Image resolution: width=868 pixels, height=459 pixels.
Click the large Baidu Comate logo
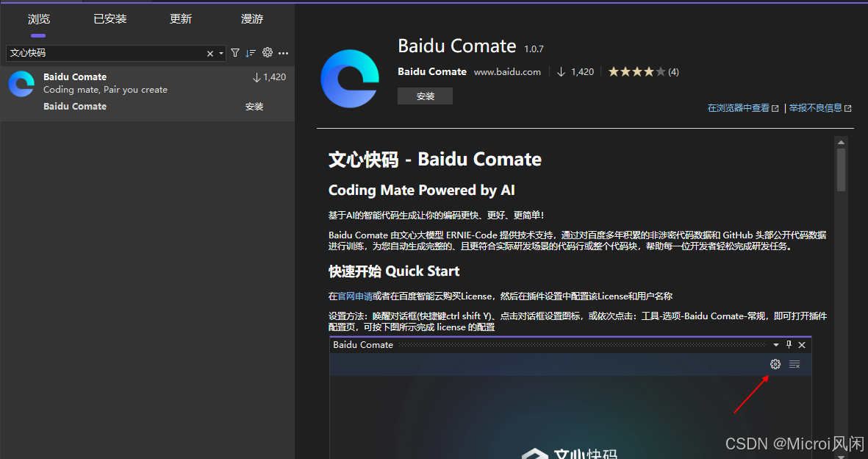point(350,78)
